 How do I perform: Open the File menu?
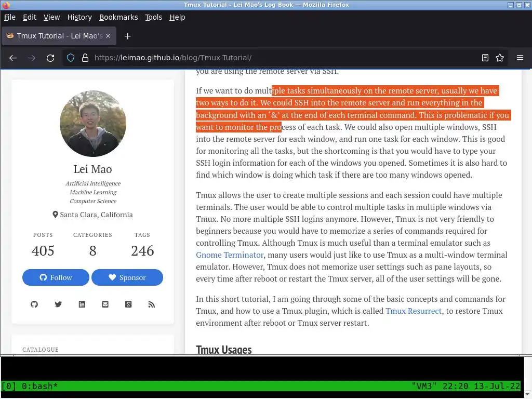coord(10,17)
